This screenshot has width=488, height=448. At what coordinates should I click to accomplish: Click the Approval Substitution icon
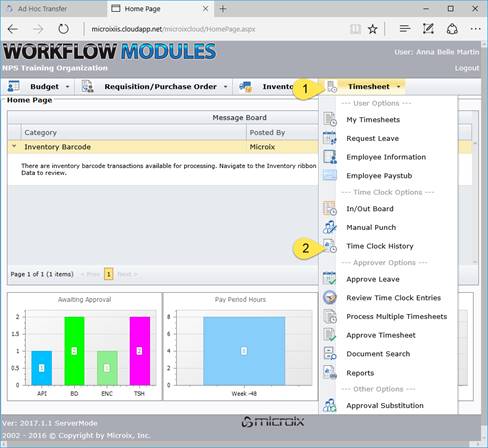[330, 405]
